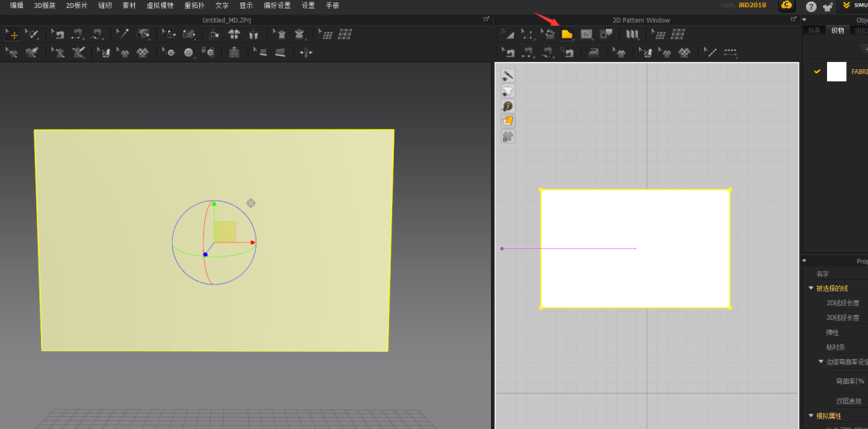Click the Fasten Button lock icon

(207, 52)
